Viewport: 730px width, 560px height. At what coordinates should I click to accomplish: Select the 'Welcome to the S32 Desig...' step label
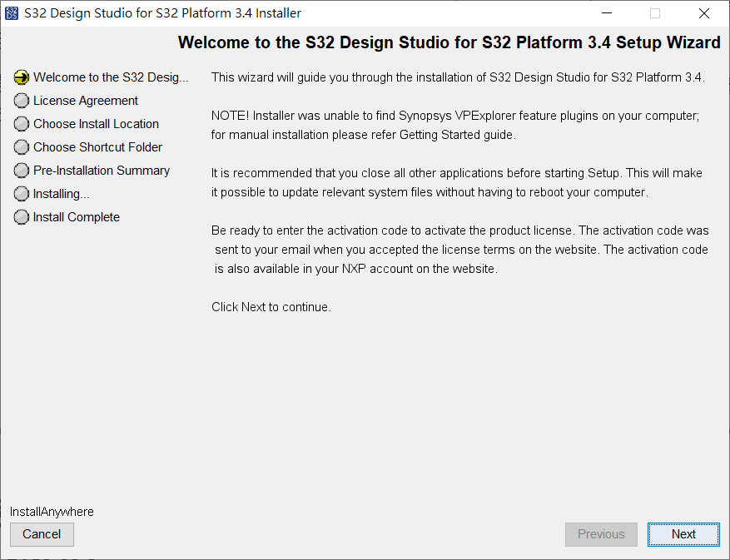point(111,77)
